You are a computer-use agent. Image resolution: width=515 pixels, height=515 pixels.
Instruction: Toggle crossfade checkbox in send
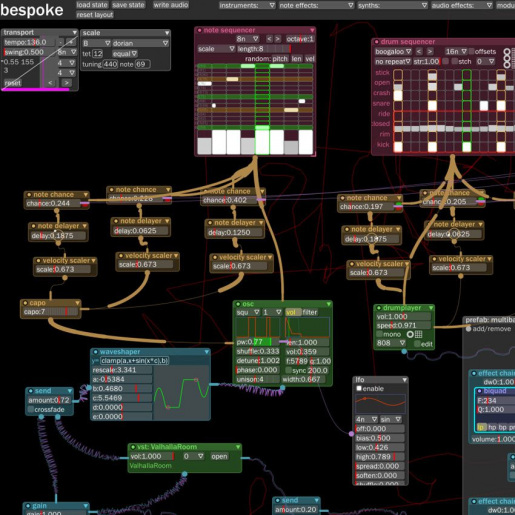[31, 409]
